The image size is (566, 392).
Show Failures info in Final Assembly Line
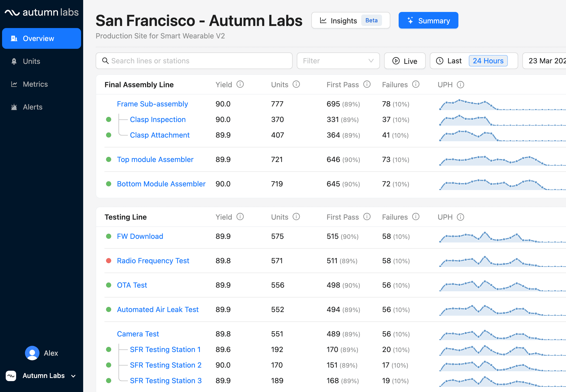(x=416, y=84)
